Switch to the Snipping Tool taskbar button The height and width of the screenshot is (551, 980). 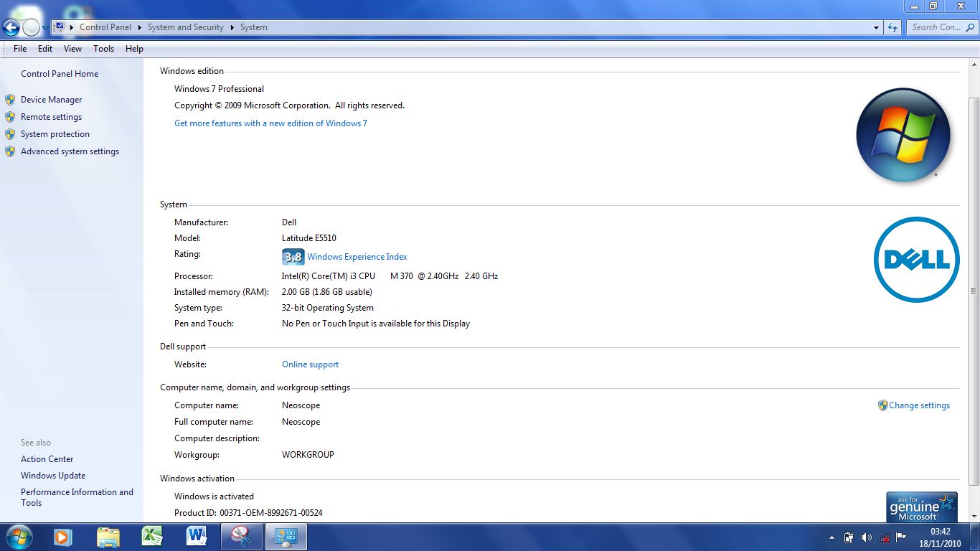pos(242,537)
